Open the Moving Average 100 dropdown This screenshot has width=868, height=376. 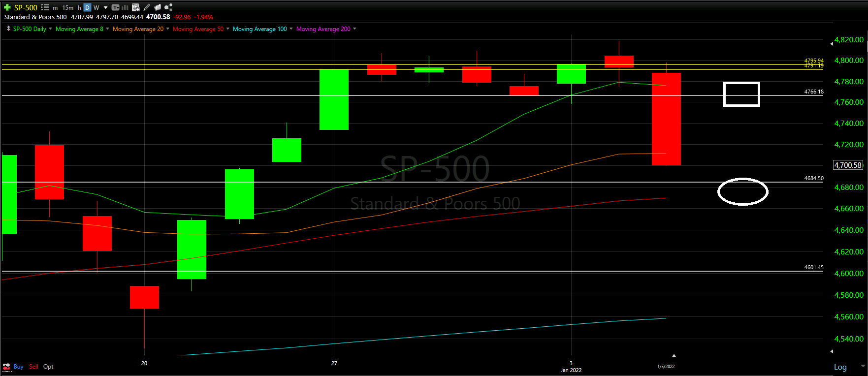[291, 29]
